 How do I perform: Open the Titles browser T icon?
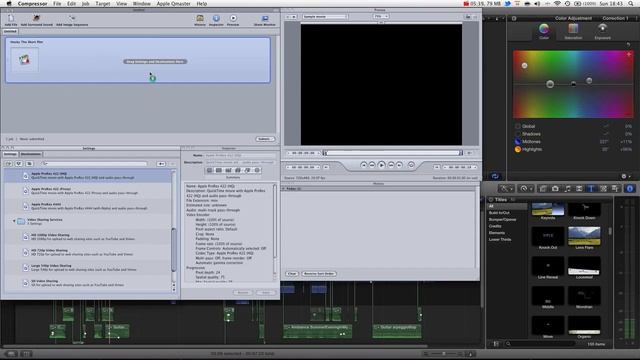591,189
